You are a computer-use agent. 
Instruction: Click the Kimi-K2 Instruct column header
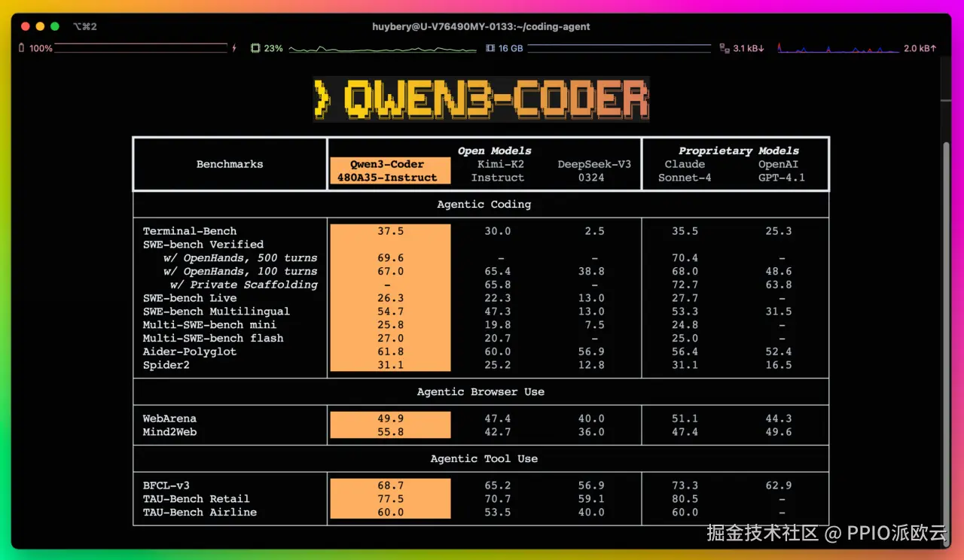point(498,171)
